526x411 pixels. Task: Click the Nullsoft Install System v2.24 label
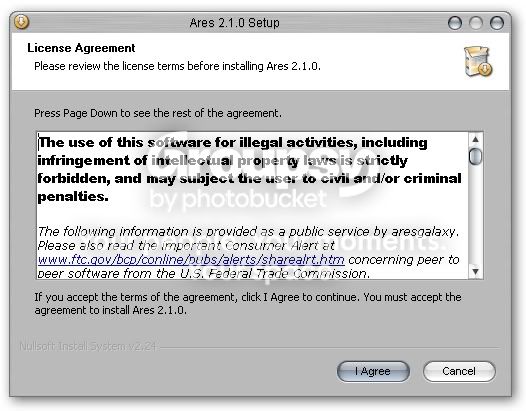(x=88, y=346)
